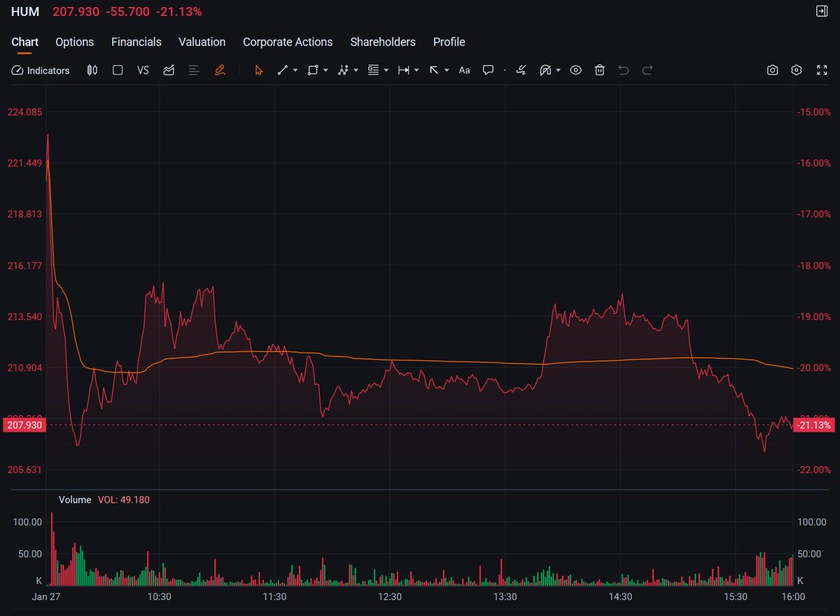This screenshot has height=616, width=840.
Task: Click the undo arrow icon
Action: coord(624,70)
